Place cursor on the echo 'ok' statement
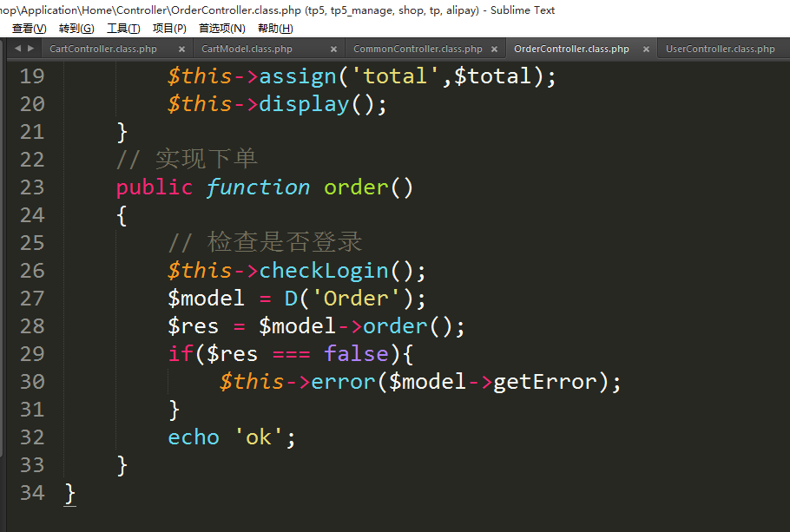The width and height of the screenshot is (790, 532). [x=231, y=437]
